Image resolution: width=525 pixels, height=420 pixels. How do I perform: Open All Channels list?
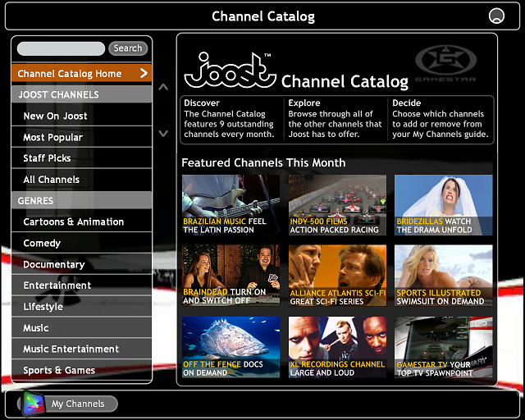(x=82, y=180)
